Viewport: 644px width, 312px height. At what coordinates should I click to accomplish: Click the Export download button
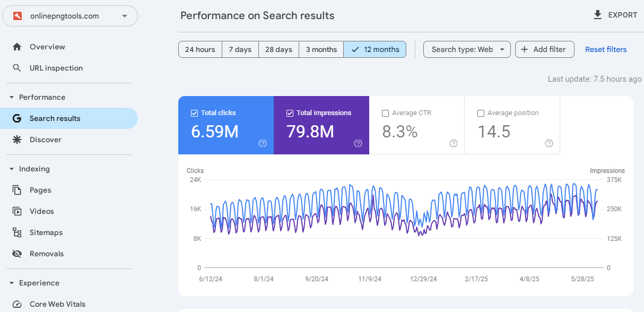click(615, 15)
